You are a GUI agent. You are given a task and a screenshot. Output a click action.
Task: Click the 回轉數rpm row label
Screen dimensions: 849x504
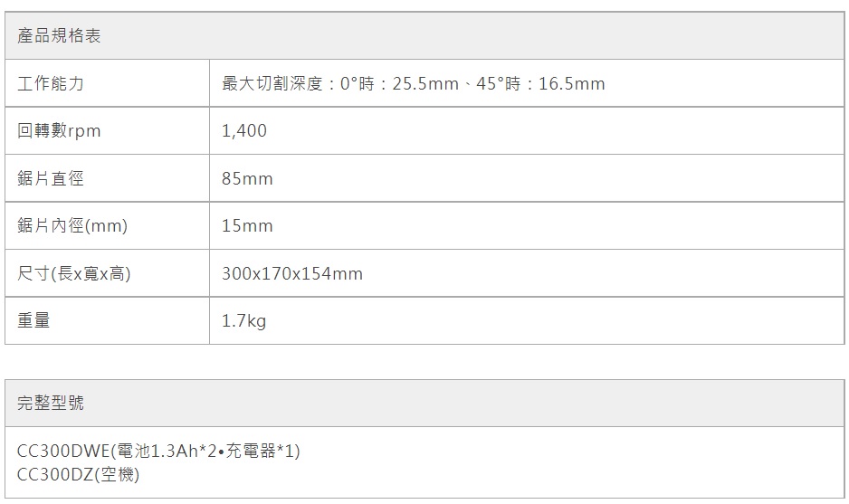point(59,131)
